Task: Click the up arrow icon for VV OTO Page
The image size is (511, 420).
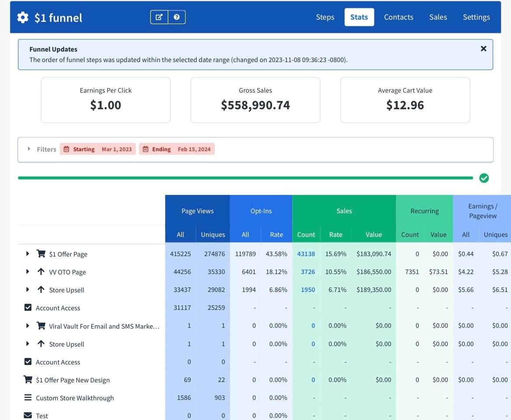Action: 41,272
